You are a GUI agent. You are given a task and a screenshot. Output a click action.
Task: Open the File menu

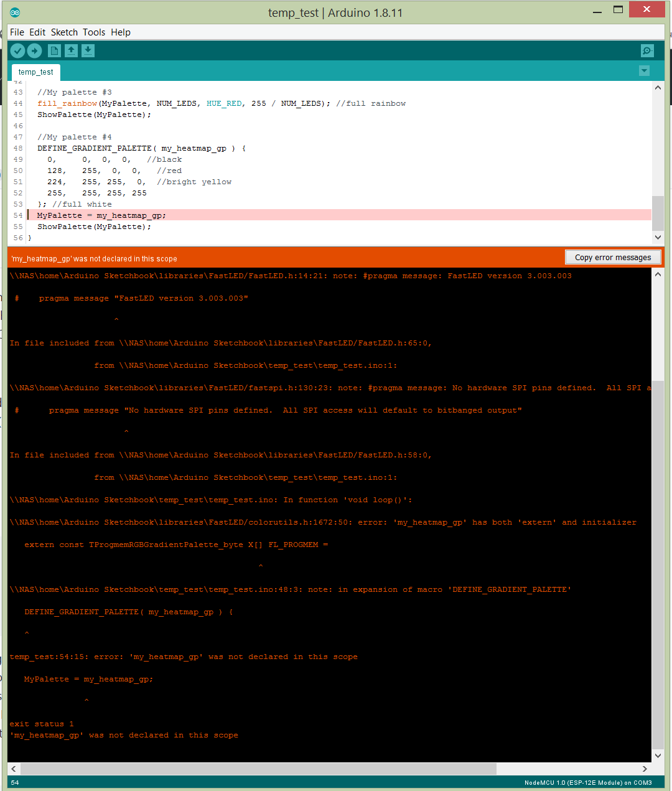tap(17, 32)
